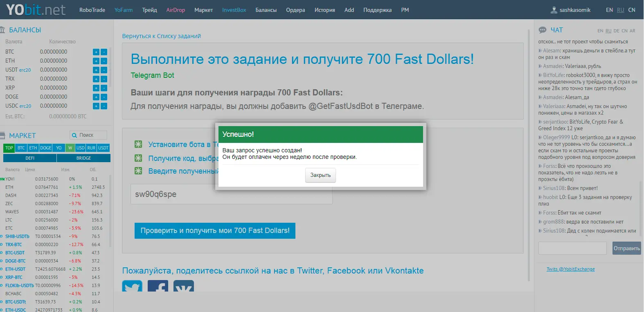Click the minus icon in USDT erc20 row
The height and width of the screenshot is (312, 644).
104,70
